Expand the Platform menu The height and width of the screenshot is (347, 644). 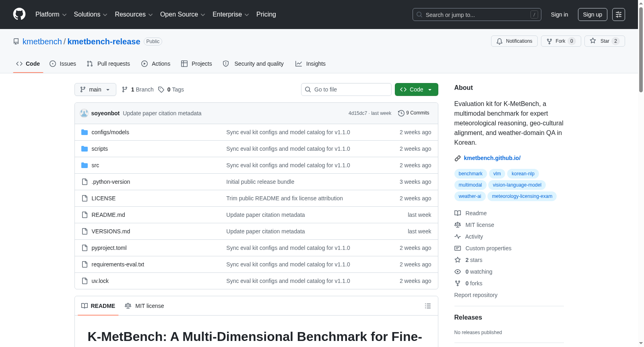pos(51,15)
